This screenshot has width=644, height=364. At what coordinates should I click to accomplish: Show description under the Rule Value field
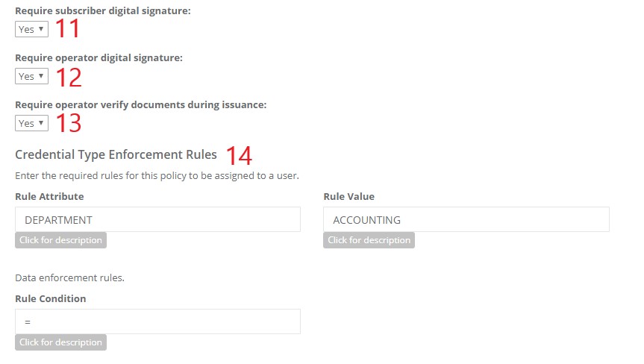point(369,240)
